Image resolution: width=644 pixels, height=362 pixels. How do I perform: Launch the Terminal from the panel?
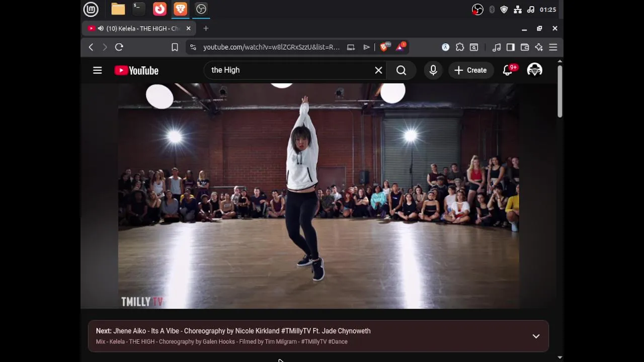(138, 9)
